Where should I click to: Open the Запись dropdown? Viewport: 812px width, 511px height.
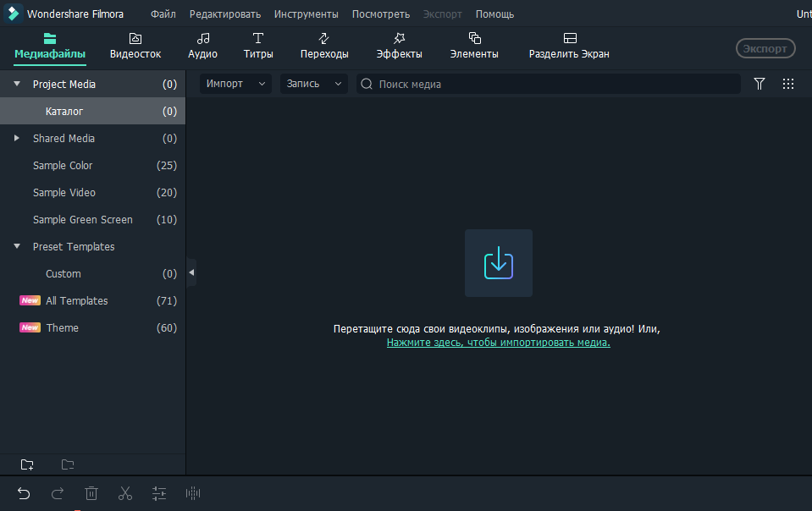tap(314, 84)
